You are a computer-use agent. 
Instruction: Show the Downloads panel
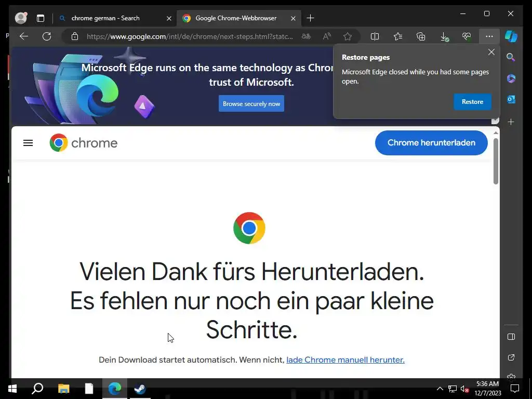(x=444, y=37)
